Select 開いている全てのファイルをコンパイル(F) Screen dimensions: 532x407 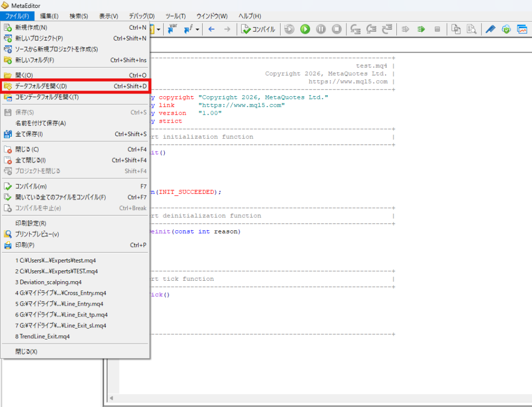point(75,197)
